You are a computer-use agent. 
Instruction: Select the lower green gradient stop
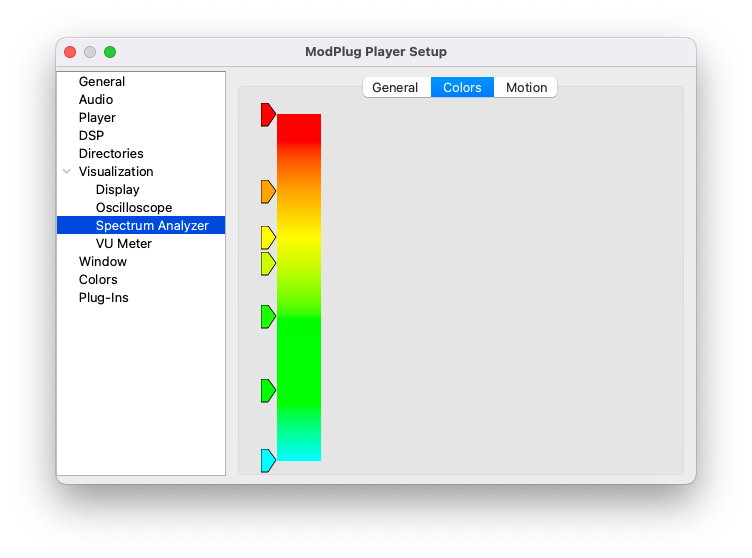(x=267, y=391)
